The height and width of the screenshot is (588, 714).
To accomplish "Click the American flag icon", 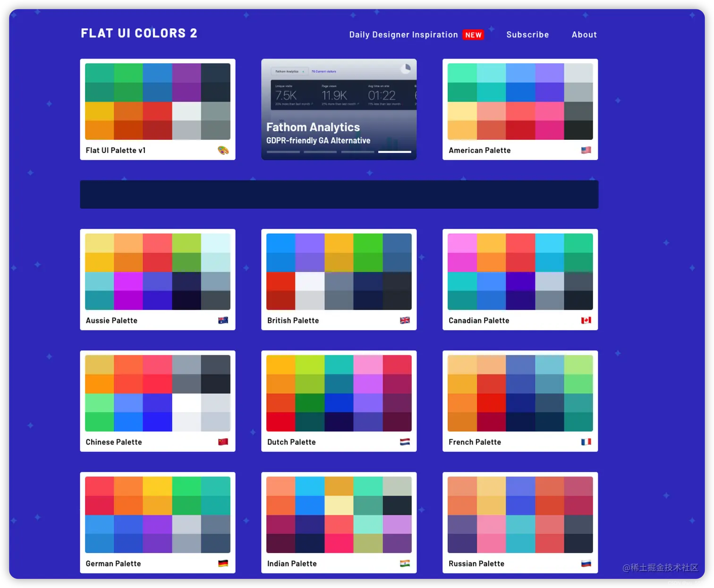I will tap(586, 150).
